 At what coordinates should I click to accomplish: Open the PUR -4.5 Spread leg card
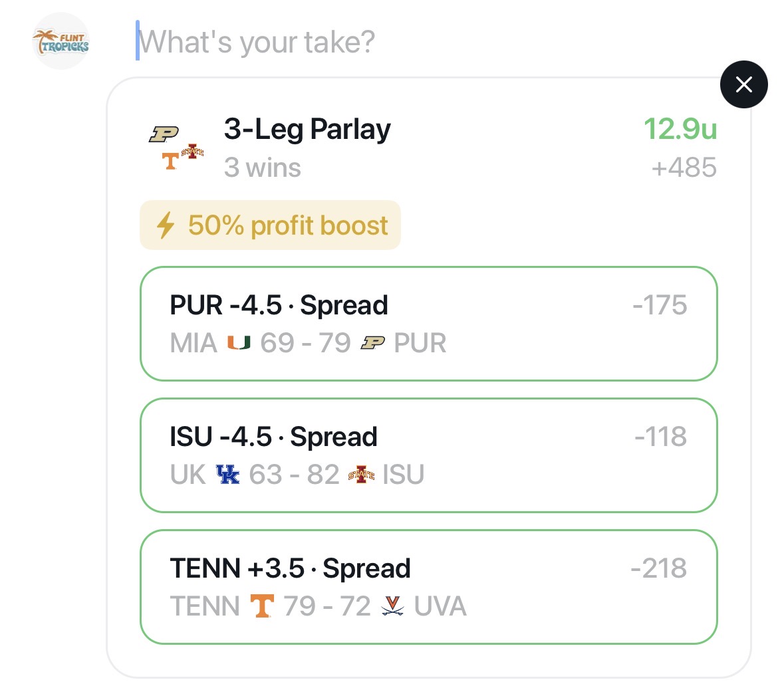click(x=428, y=324)
